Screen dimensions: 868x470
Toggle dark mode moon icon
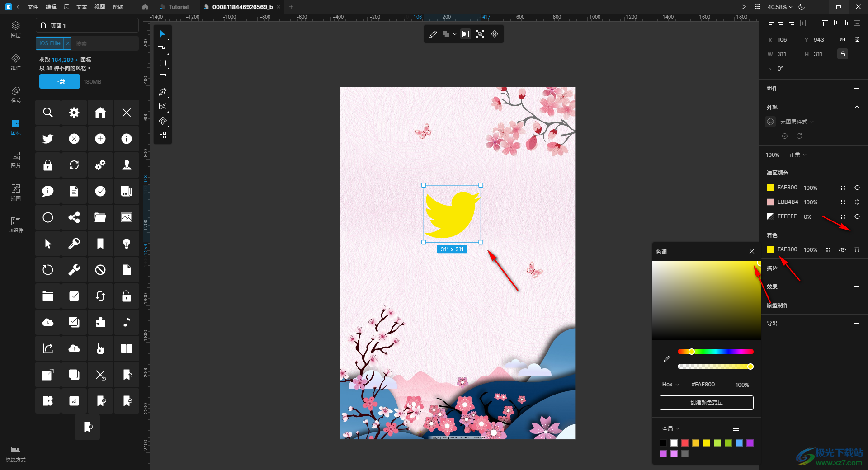pos(802,7)
